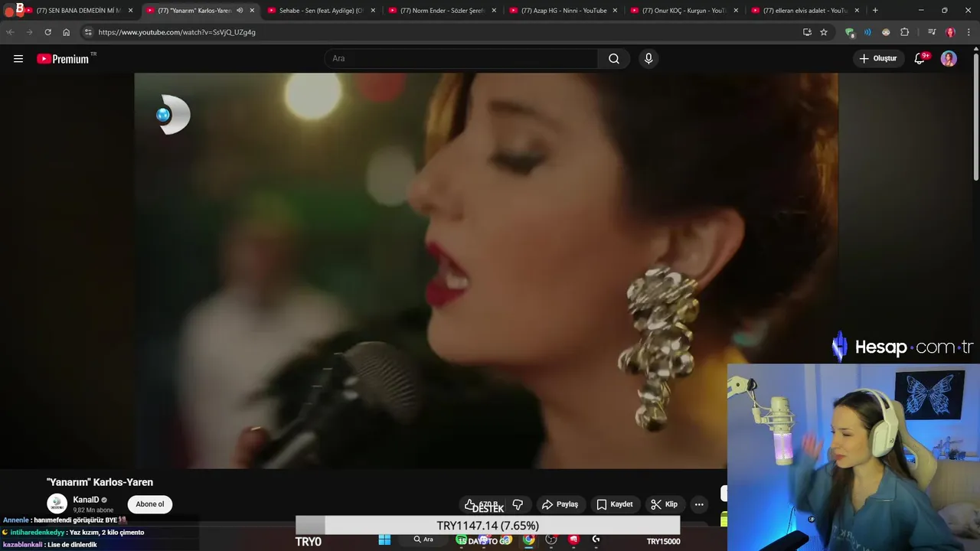The width and height of the screenshot is (980, 551).
Task: Close the Yanarım Karlos-Yaren tab
Action: point(252,11)
